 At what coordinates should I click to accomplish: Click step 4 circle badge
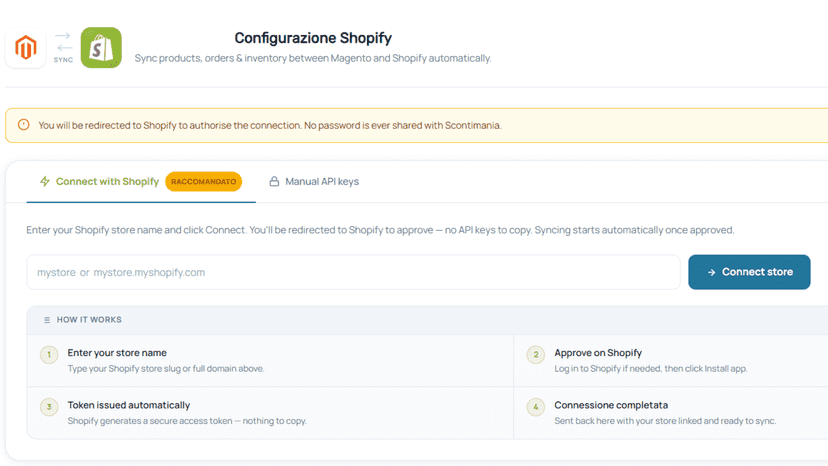coord(535,407)
